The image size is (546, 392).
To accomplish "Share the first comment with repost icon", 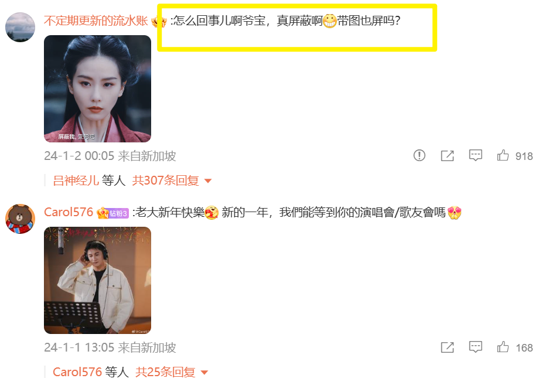I will pos(448,156).
